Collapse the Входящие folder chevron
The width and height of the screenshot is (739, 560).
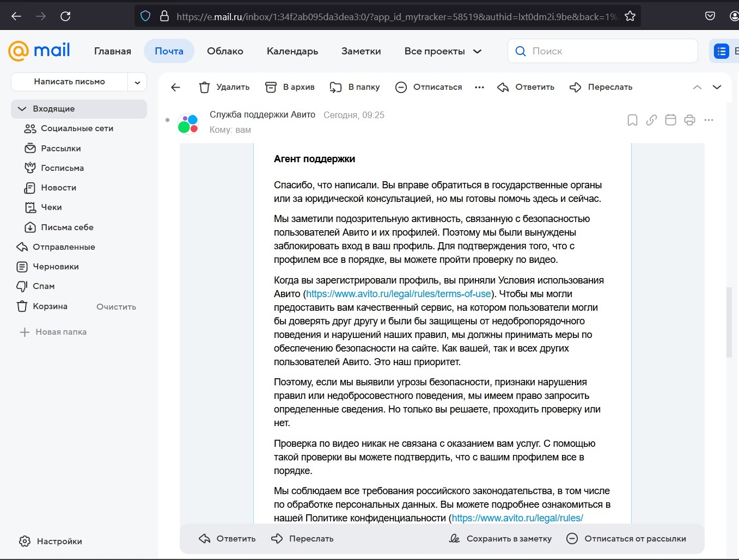pyautogui.click(x=22, y=109)
